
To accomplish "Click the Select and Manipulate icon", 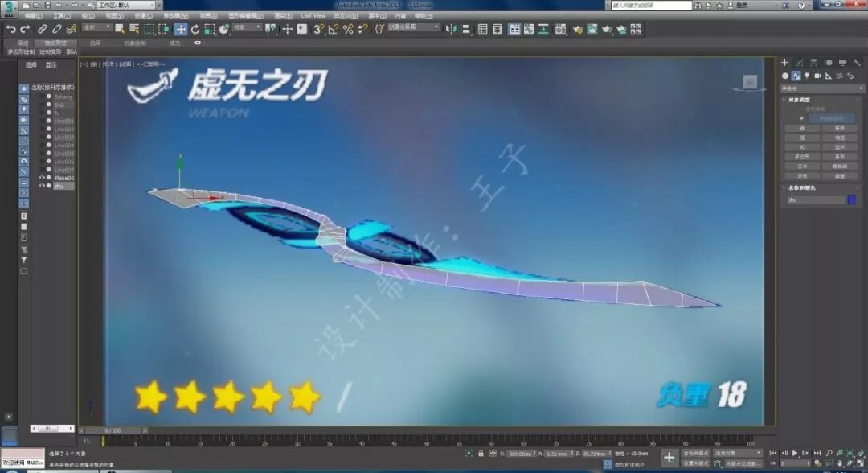I will click(x=287, y=29).
